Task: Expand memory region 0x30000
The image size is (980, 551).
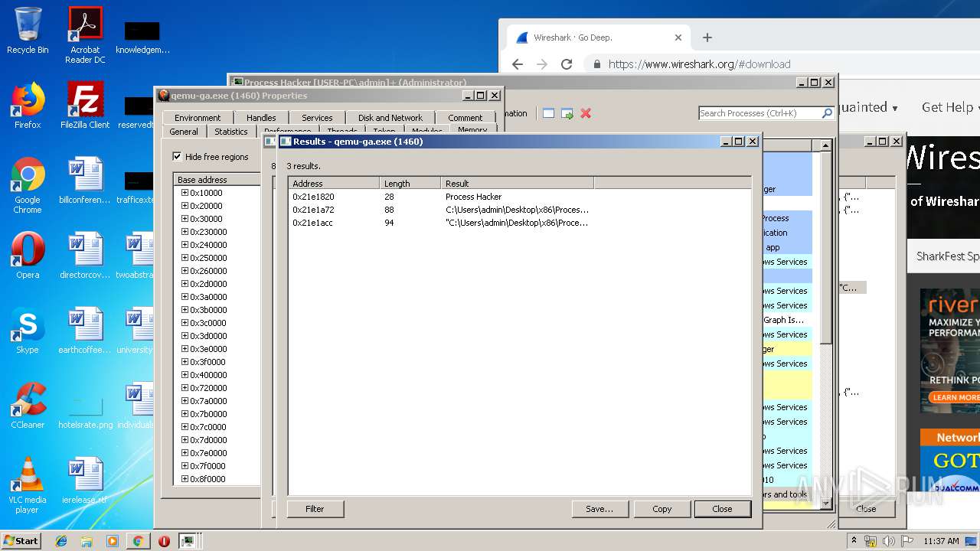Action: point(185,219)
